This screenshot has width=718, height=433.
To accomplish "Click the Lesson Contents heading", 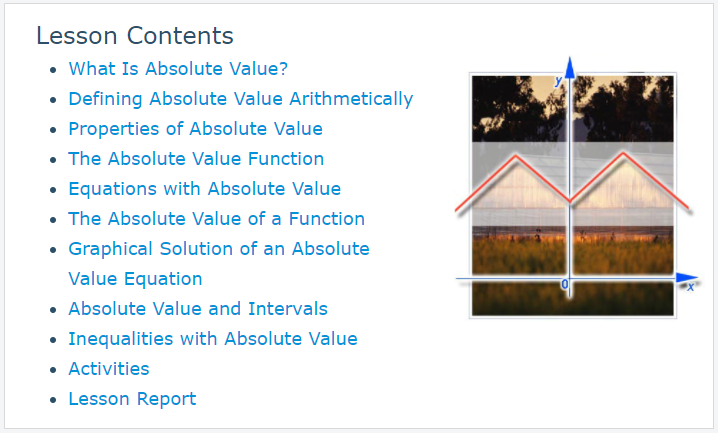I will click(x=135, y=36).
